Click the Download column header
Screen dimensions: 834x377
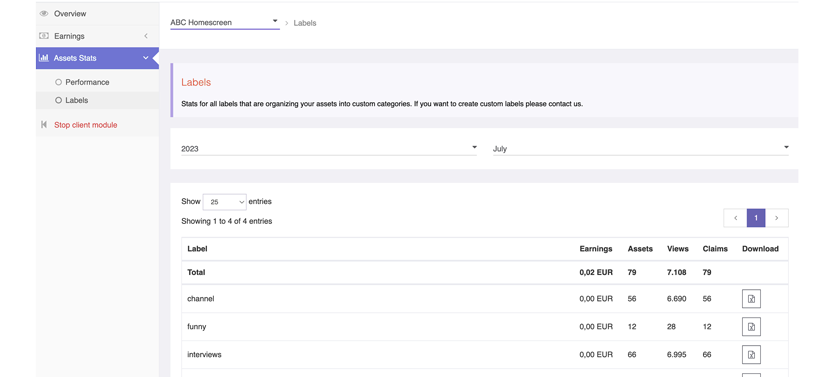[760, 249]
